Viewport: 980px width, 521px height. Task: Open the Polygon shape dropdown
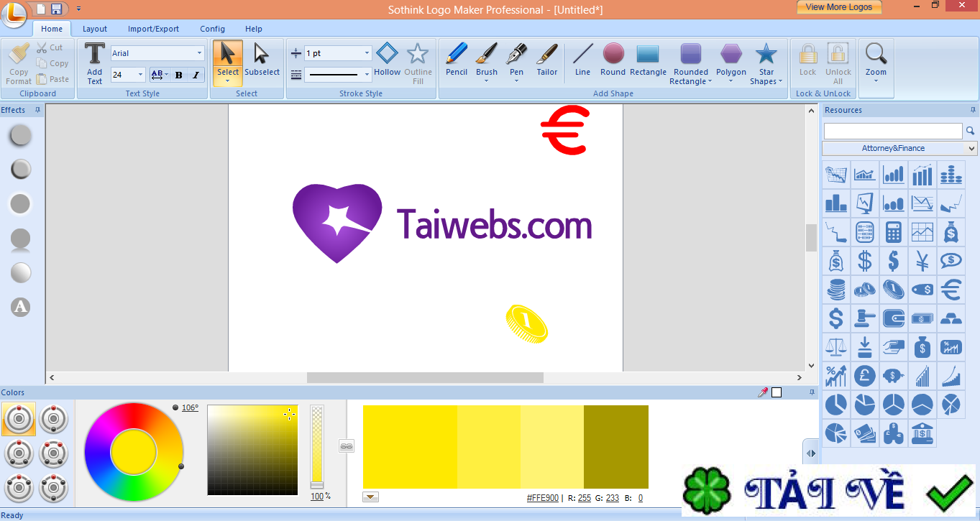coord(731,80)
